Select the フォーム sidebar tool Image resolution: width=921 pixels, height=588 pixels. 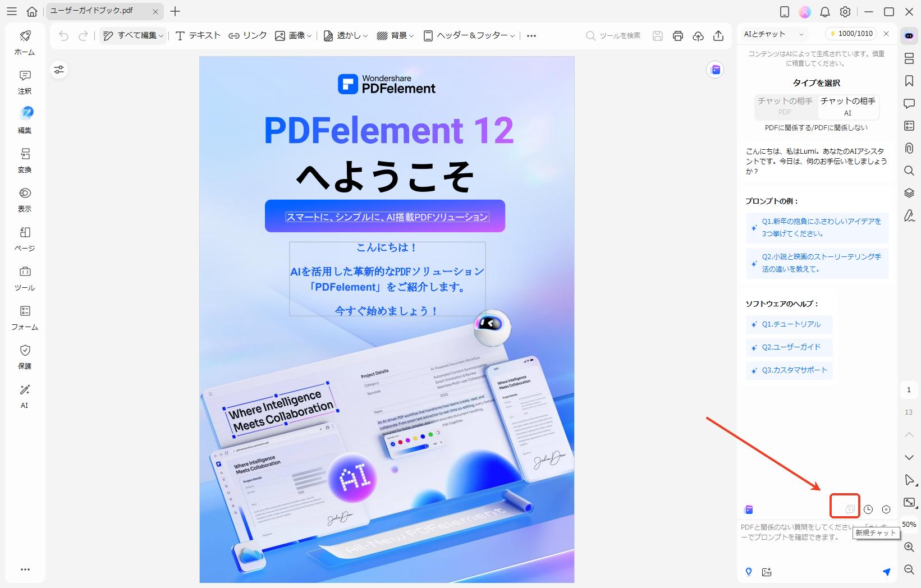coord(25,317)
